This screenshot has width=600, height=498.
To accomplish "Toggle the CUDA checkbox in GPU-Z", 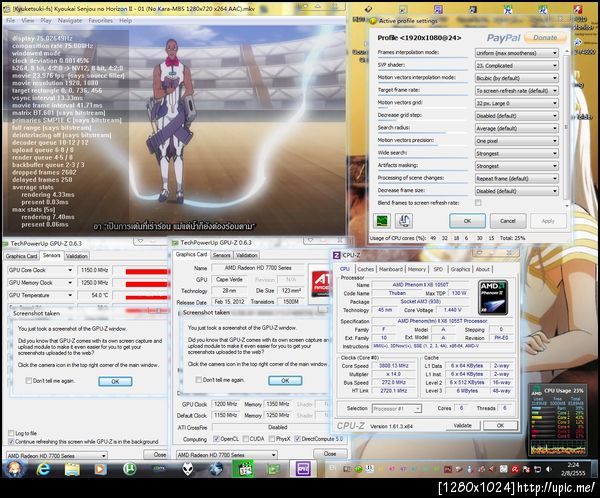I will [246, 439].
